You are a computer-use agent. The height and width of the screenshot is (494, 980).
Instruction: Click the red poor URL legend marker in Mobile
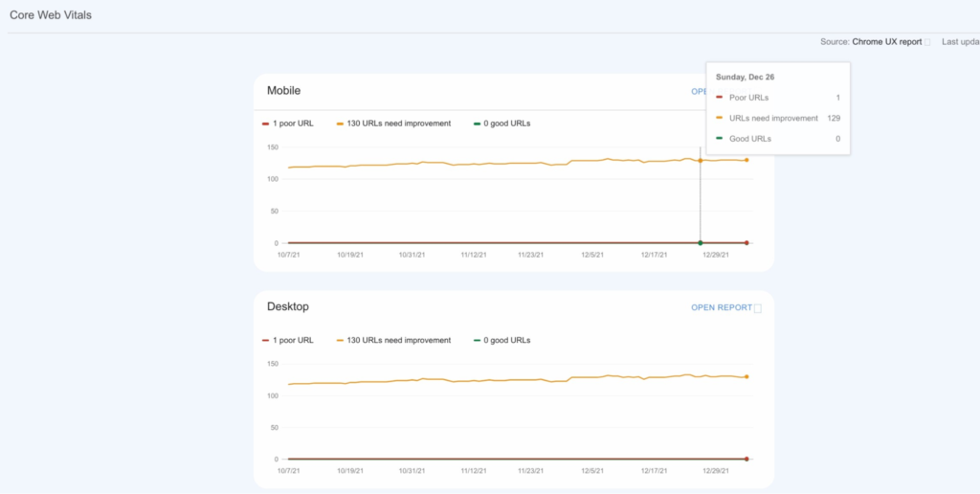[x=265, y=123]
